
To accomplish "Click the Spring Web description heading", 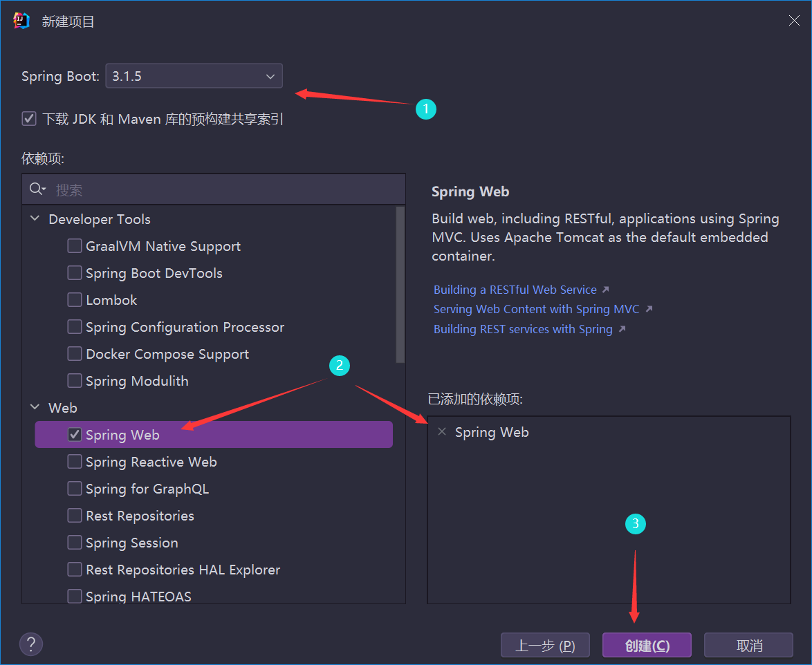I will pos(470,191).
